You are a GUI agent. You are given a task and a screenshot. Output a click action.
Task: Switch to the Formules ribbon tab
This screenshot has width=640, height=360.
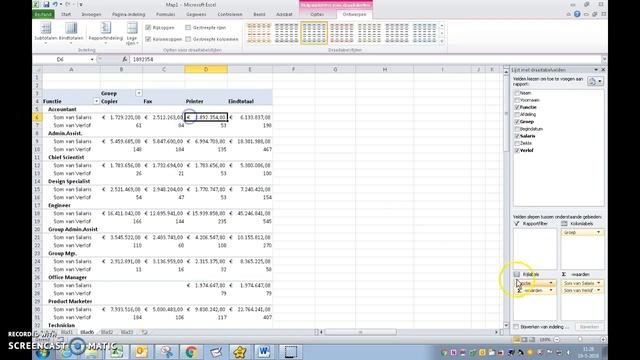click(165, 14)
